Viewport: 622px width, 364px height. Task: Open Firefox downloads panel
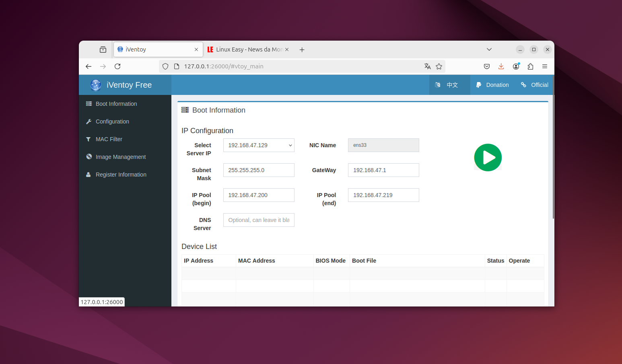click(501, 66)
